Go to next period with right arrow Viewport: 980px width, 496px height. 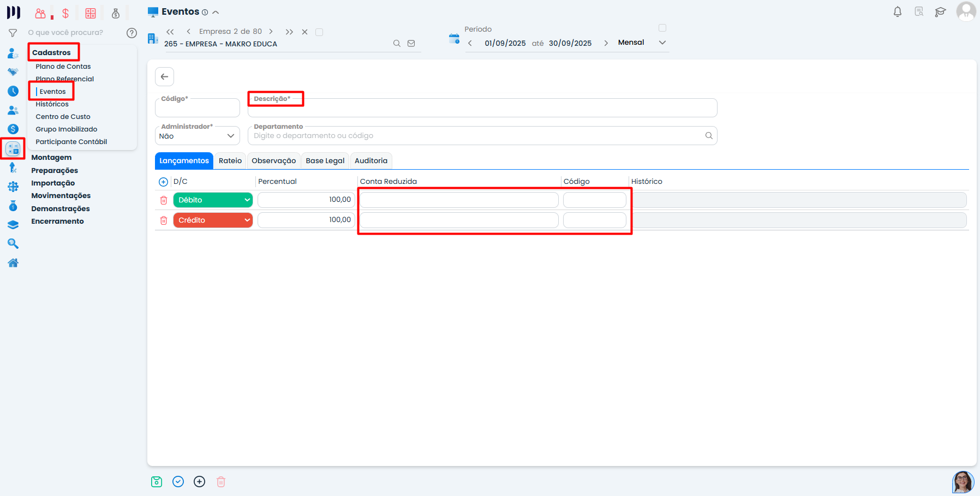pyautogui.click(x=606, y=43)
